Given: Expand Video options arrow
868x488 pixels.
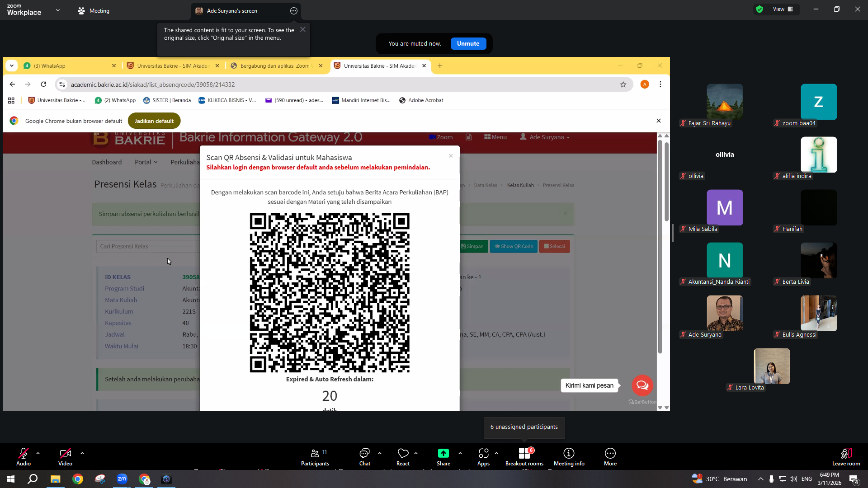Looking at the screenshot, I should tap(82, 453).
